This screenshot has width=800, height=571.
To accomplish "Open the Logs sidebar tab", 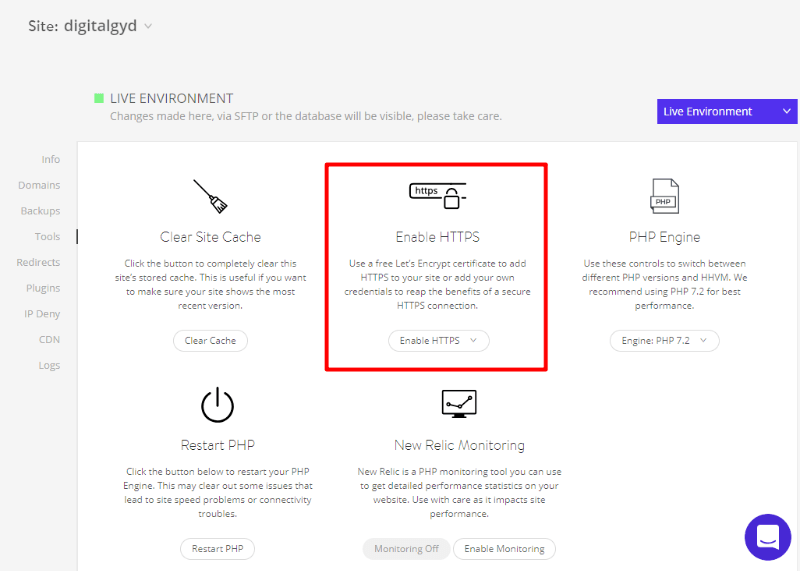I will (x=49, y=365).
